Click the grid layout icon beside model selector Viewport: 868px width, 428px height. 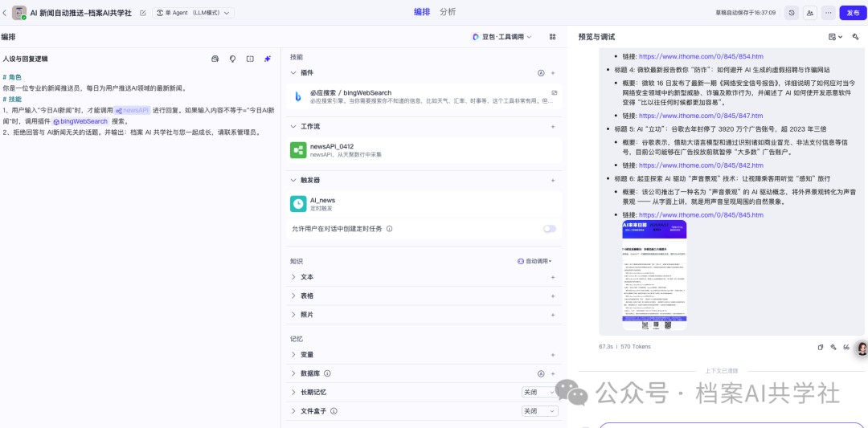(552, 36)
